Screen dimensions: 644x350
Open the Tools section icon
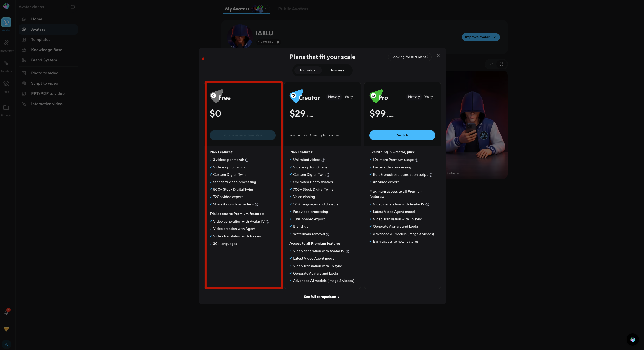6,84
